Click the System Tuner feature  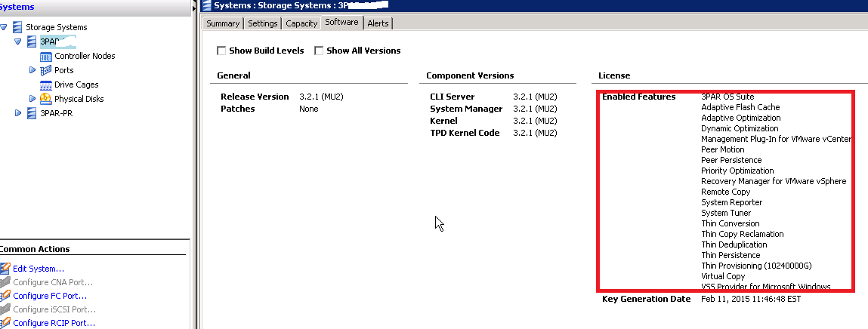[726, 213]
